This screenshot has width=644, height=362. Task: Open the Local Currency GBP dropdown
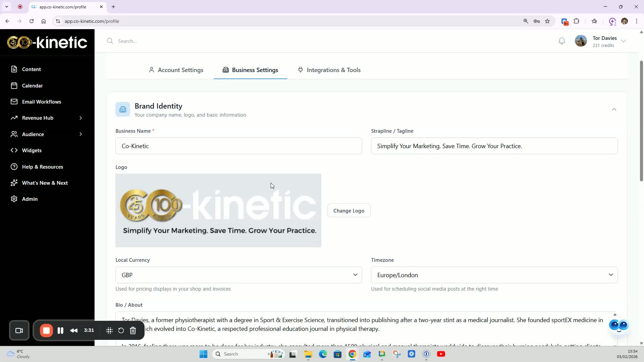[239, 275]
